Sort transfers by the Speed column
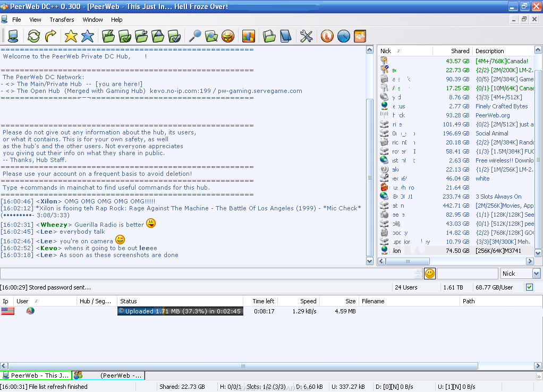This screenshot has height=392, width=543. pos(298,301)
